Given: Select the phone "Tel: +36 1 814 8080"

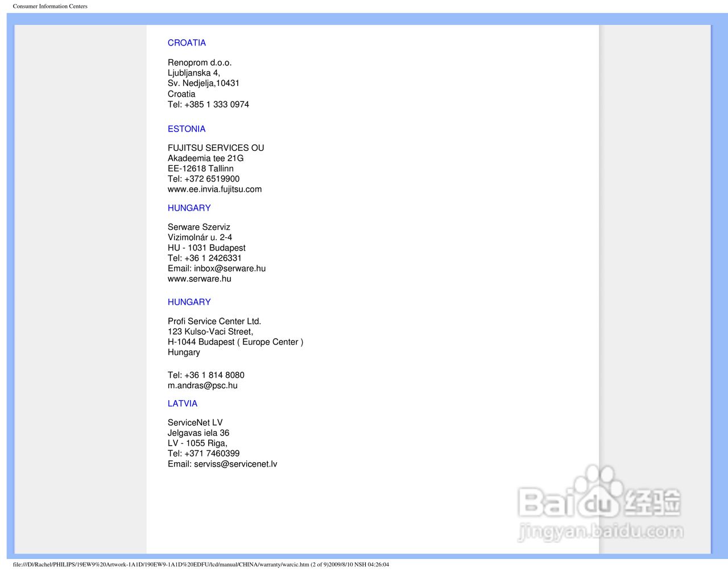Looking at the screenshot, I should [206, 375].
